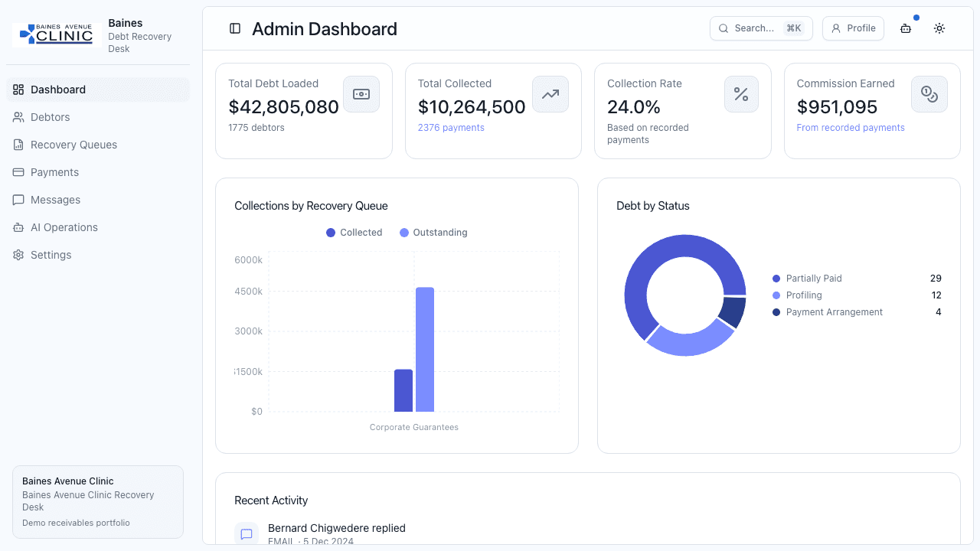Open the Payments section

point(54,172)
